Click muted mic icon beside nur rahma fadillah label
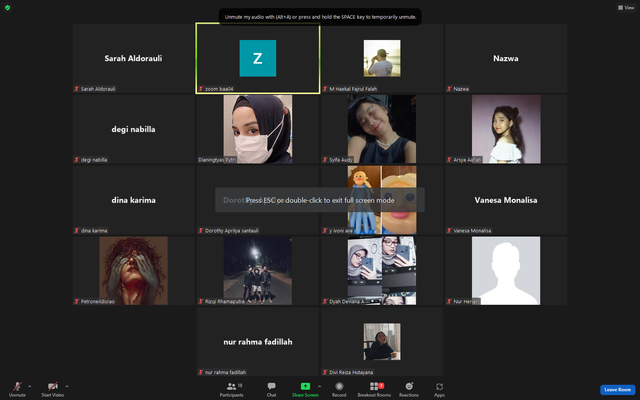This screenshot has height=400, width=640. coord(201,372)
